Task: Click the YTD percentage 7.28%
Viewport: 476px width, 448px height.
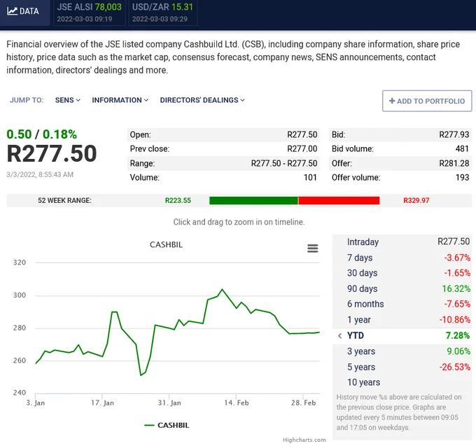Action: point(458,336)
